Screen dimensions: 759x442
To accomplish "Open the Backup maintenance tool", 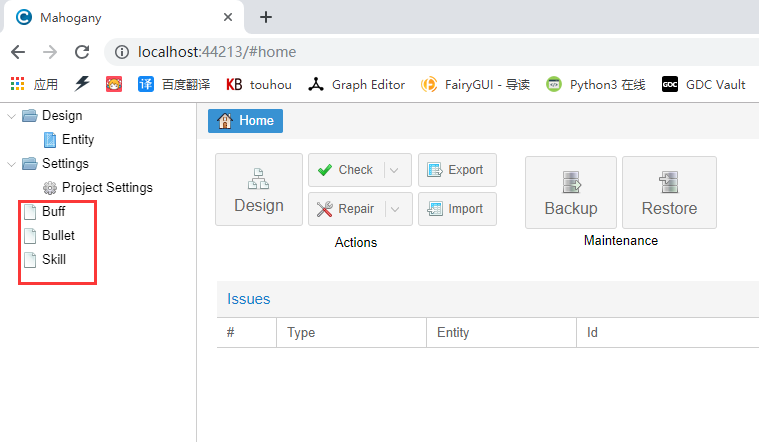I will pyautogui.click(x=570, y=192).
